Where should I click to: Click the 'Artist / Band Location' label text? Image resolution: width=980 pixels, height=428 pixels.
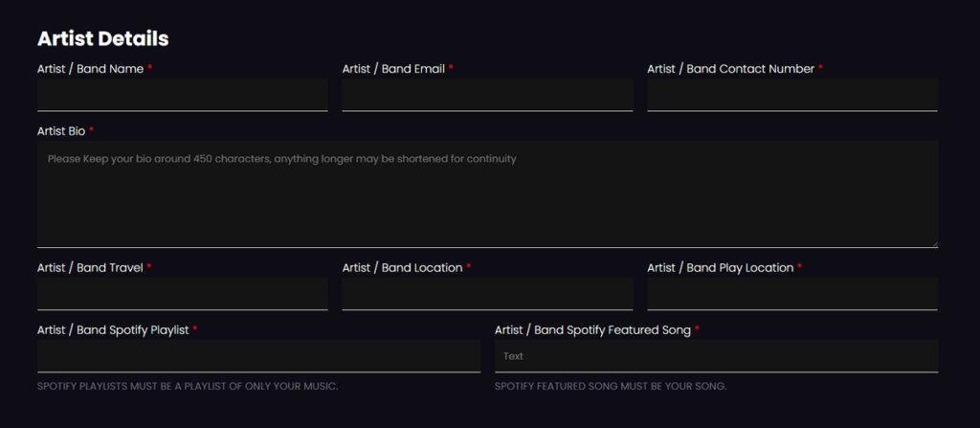click(402, 268)
